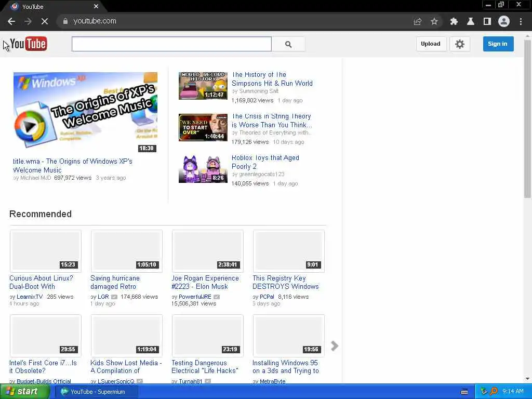Open 'This Registry Key DESTROYS Windows' title
Screen dimensions: 532x399
286,282
